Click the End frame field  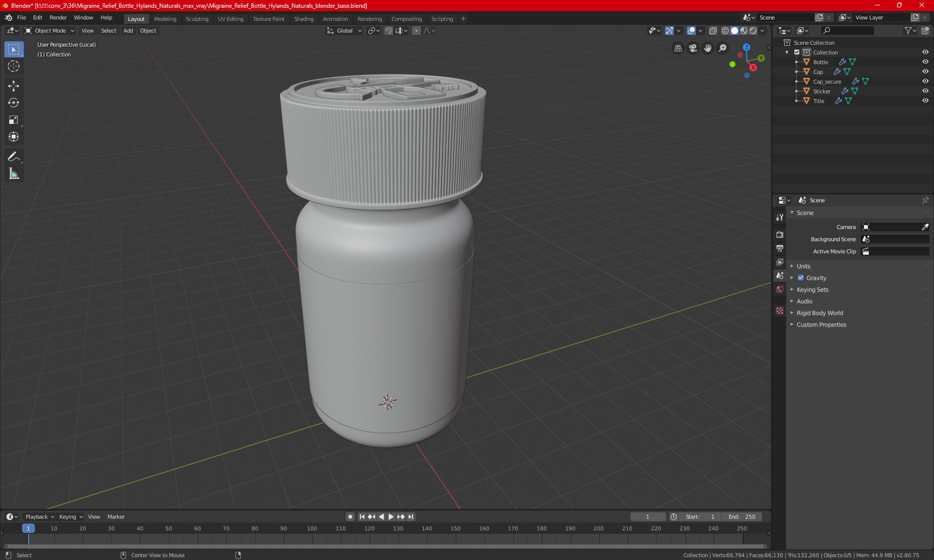[741, 517]
